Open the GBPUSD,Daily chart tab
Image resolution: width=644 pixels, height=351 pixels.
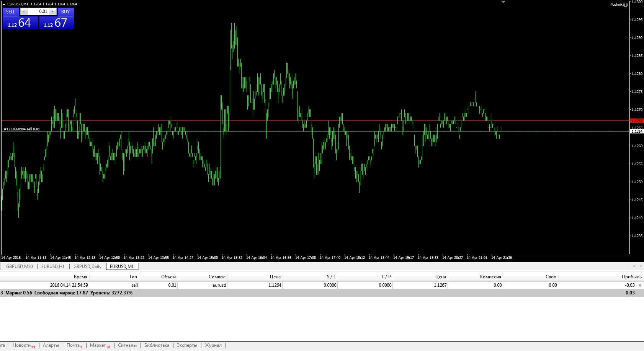point(87,266)
